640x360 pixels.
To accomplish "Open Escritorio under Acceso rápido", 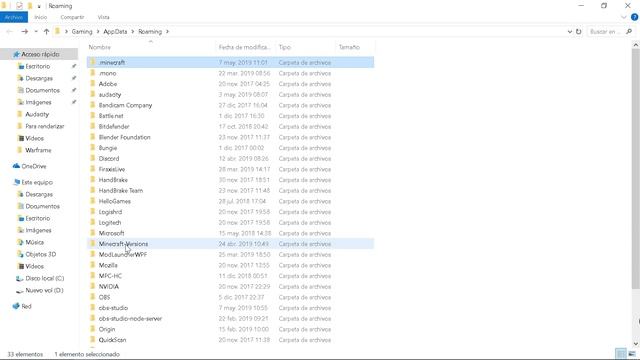I will (x=38, y=66).
